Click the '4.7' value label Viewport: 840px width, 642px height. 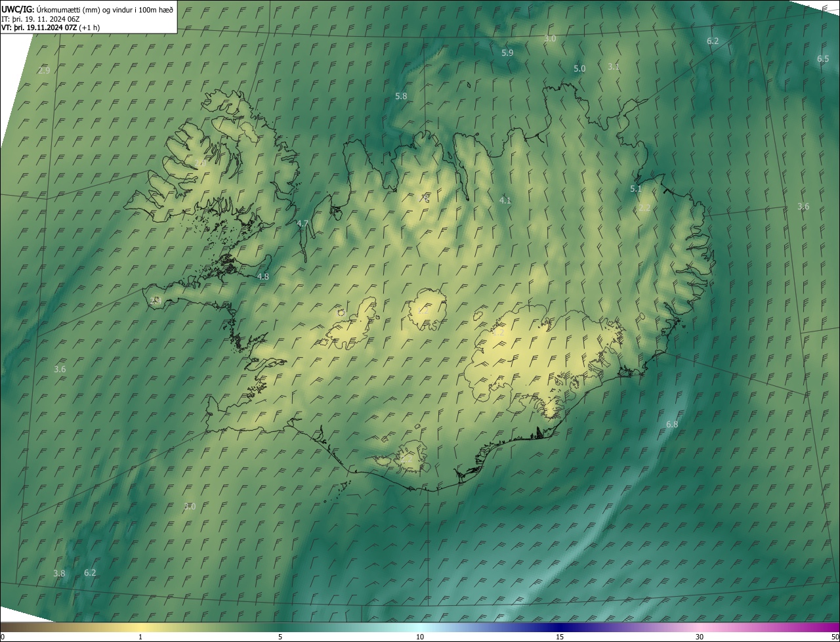[303, 223]
